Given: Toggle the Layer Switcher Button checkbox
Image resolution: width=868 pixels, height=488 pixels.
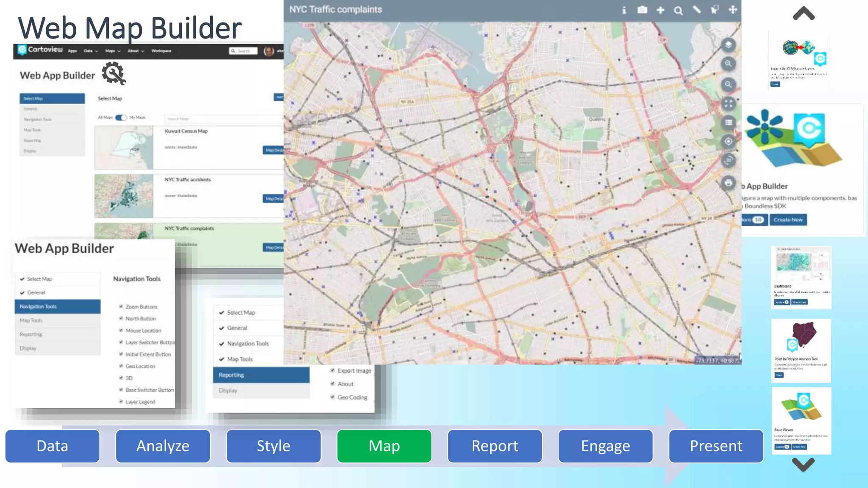Looking at the screenshot, I should tap(121, 342).
